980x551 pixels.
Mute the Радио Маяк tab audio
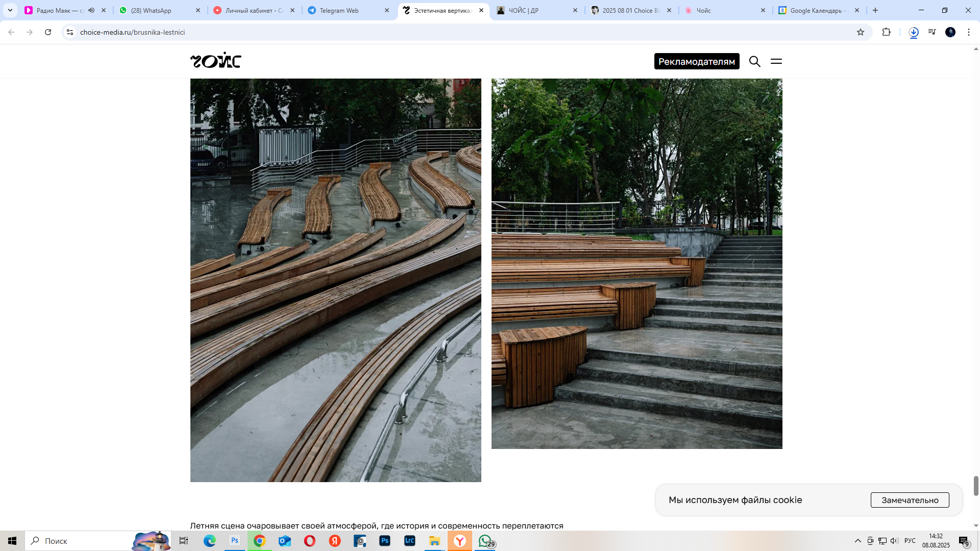pos(91,10)
